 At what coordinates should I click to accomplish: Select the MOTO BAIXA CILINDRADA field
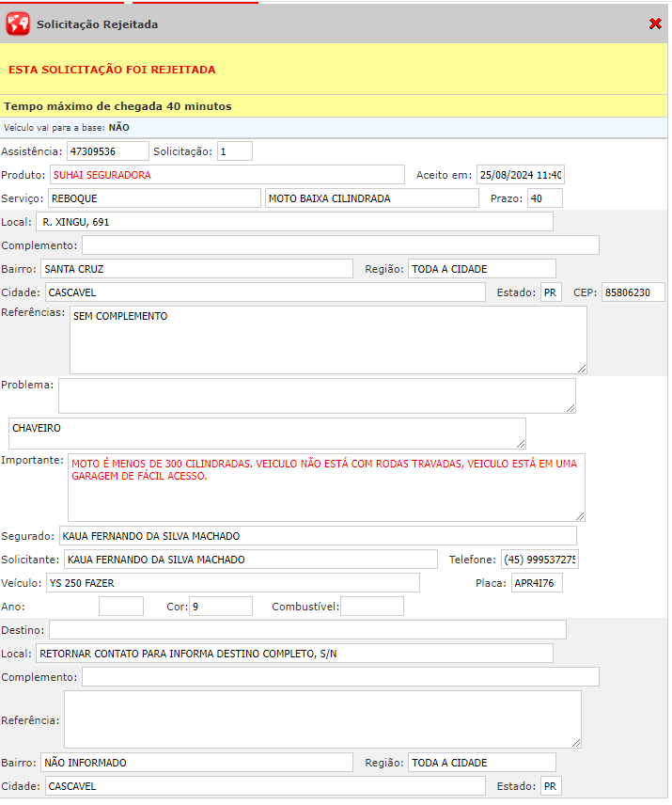(x=372, y=198)
